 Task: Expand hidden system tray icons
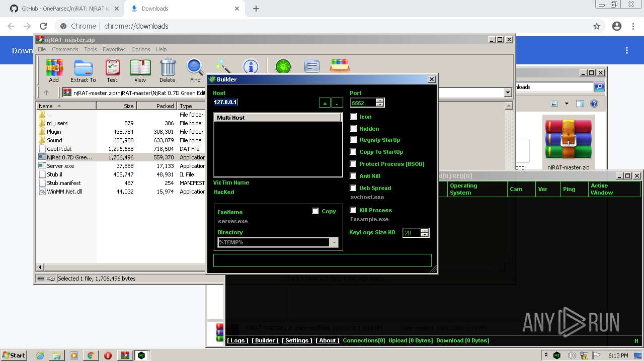(546, 355)
